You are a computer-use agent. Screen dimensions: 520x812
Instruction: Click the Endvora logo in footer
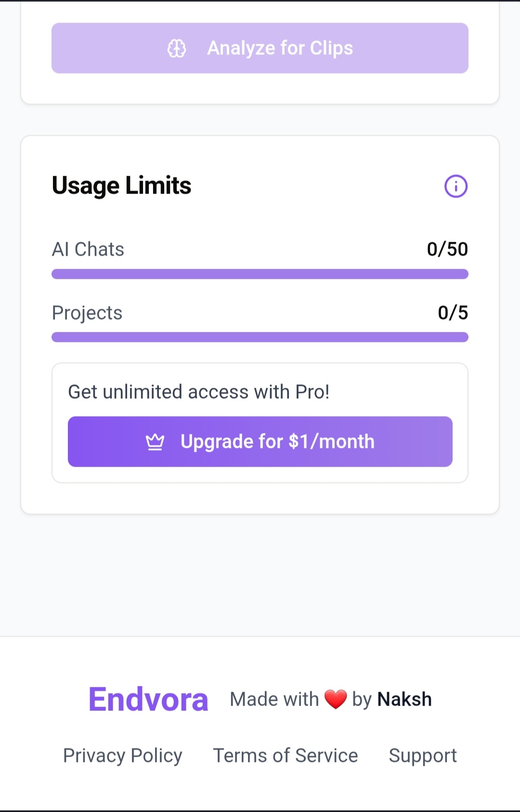[x=148, y=699]
